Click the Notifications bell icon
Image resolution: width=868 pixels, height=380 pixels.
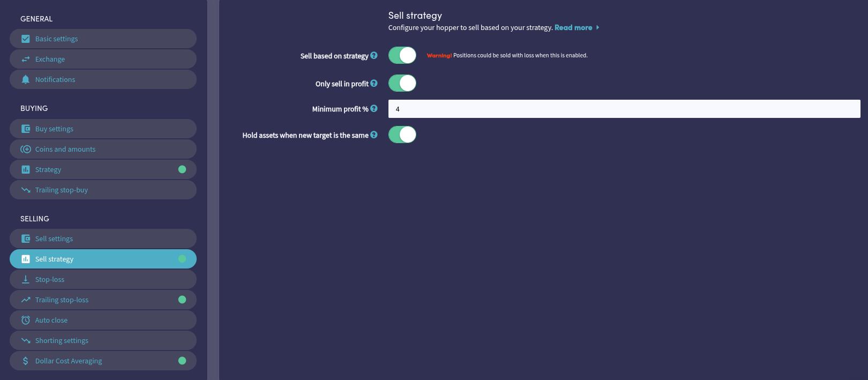[x=26, y=80]
